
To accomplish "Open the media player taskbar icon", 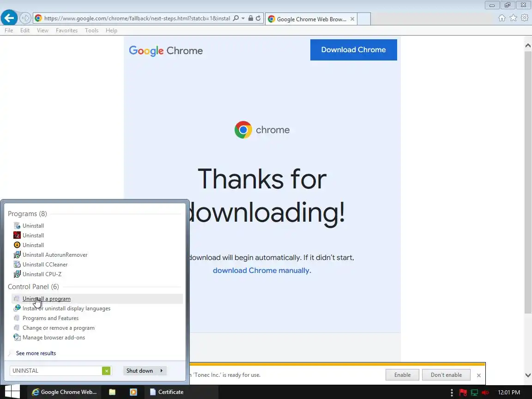I will click(133, 392).
